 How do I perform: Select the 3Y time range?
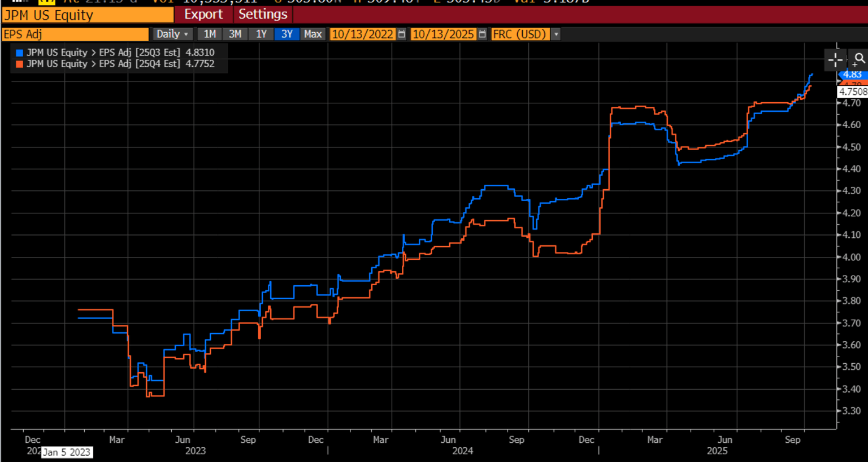click(287, 34)
